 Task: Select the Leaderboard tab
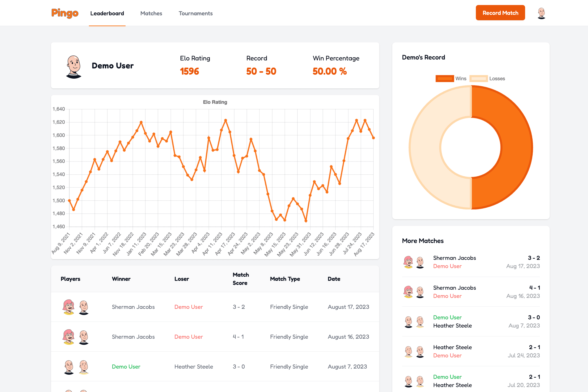pyautogui.click(x=107, y=13)
